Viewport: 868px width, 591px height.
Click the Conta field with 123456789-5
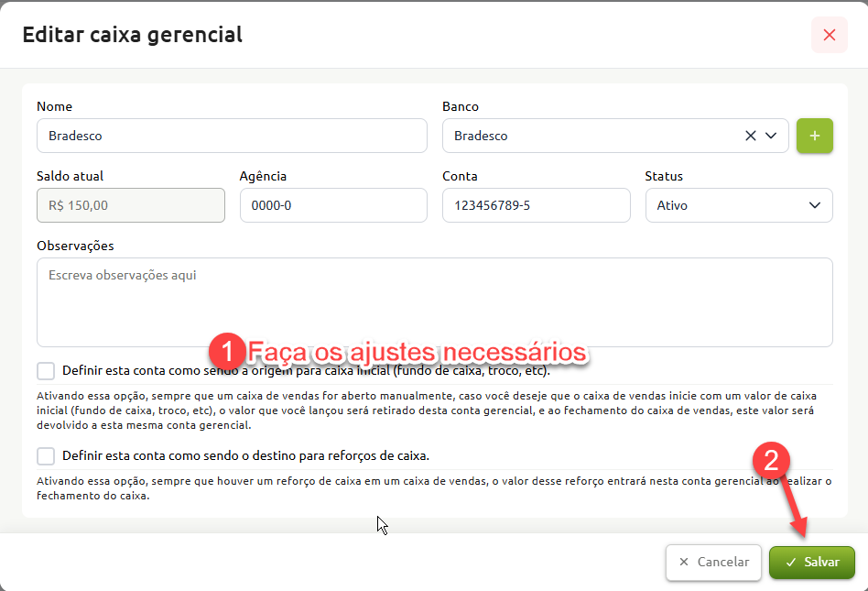coord(536,205)
